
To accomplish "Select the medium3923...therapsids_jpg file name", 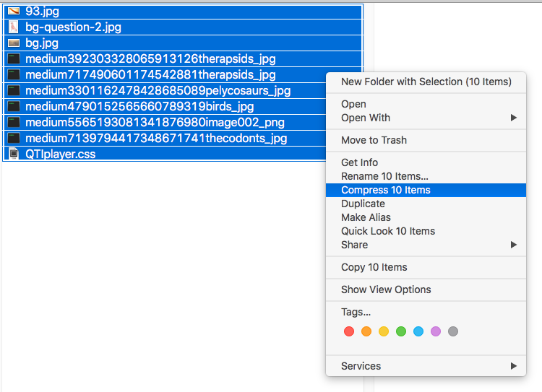I will point(150,59).
